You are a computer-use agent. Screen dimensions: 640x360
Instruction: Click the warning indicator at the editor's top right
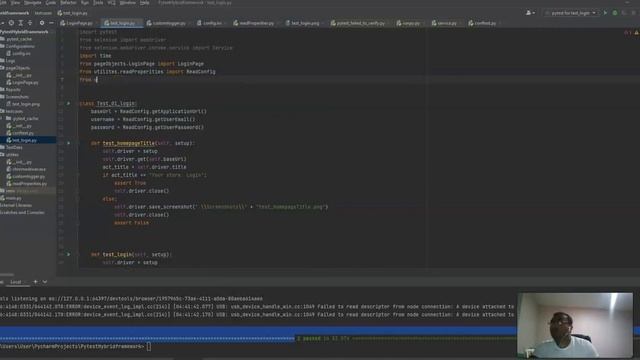tap(636, 33)
